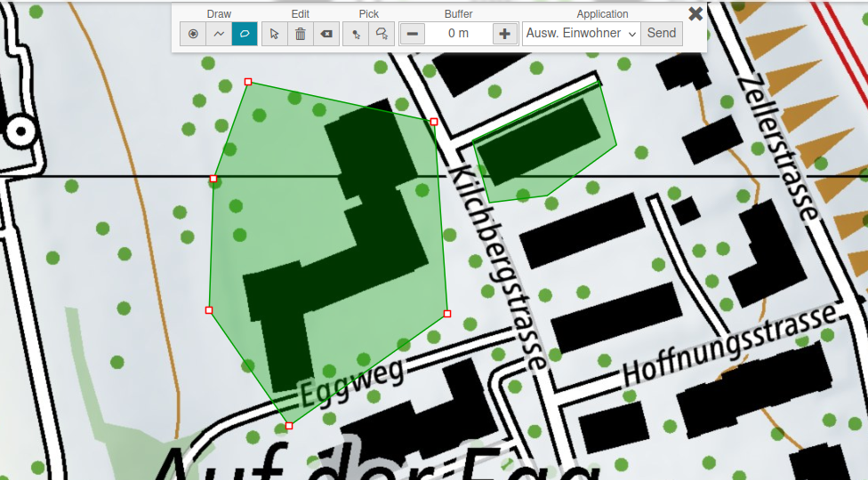Image resolution: width=868 pixels, height=480 pixels.
Task: Toggle the polygon draw tool
Action: (245, 34)
